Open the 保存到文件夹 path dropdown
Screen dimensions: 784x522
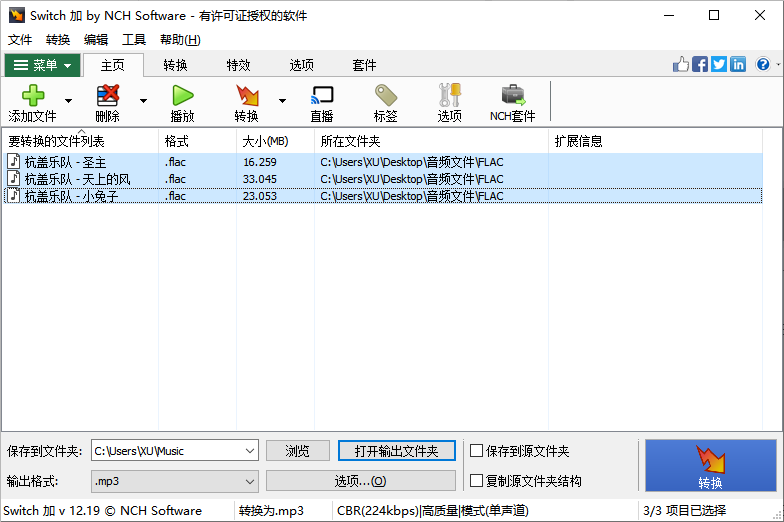(250, 451)
